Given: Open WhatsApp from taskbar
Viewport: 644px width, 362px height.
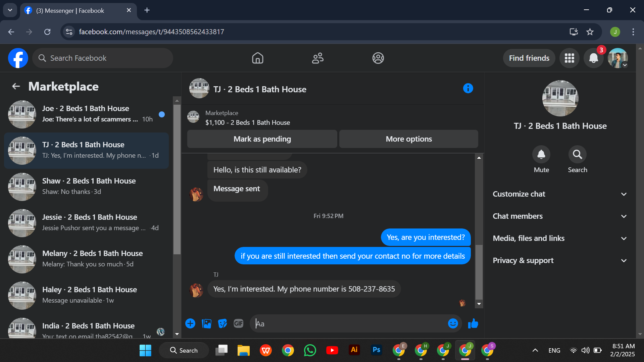Looking at the screenshot, I should [310, 350].
